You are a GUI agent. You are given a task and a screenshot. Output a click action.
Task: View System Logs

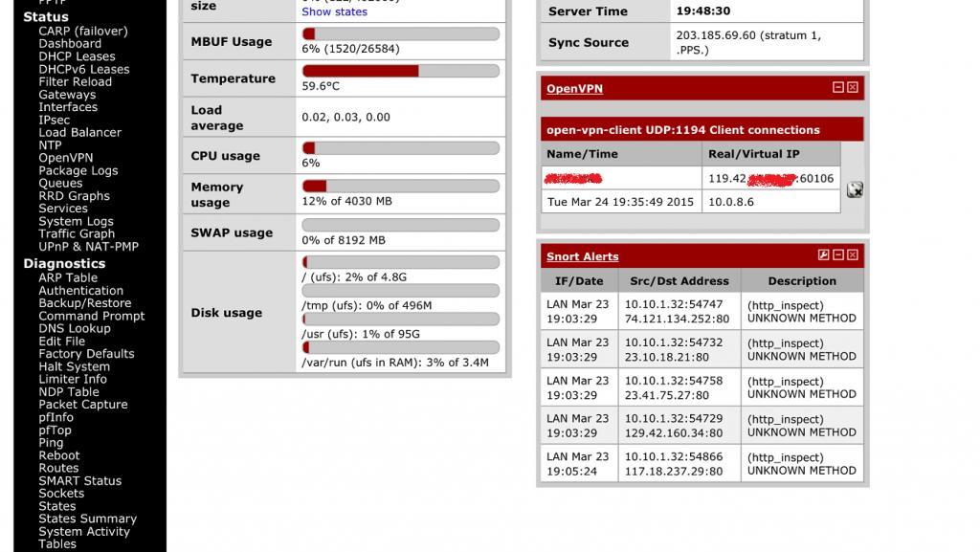point(76,222)
